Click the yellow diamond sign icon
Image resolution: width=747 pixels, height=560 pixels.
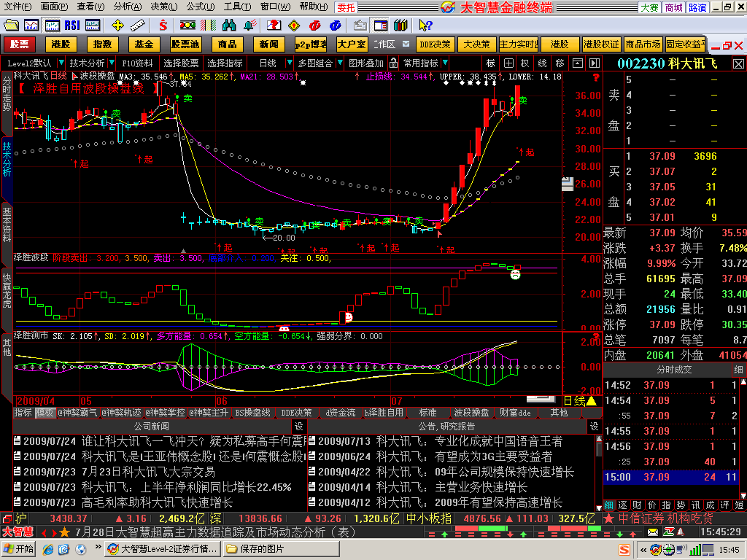coord(295,26)
